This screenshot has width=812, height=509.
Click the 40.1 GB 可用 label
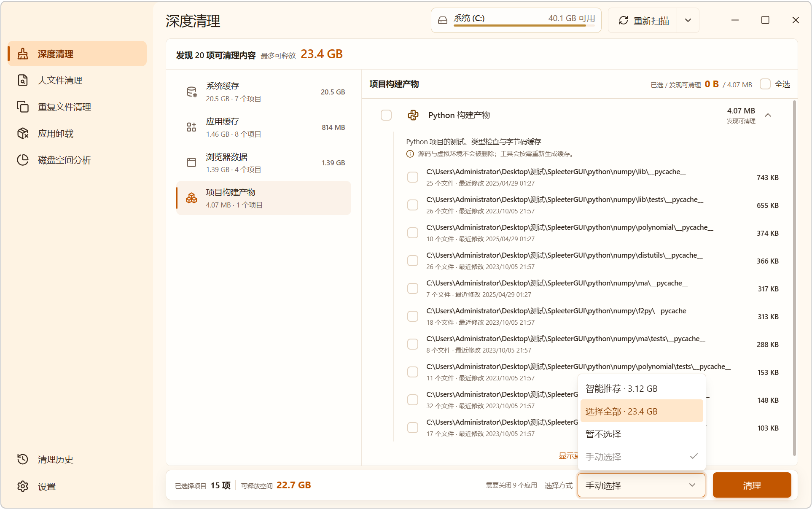tap(572, 18)
